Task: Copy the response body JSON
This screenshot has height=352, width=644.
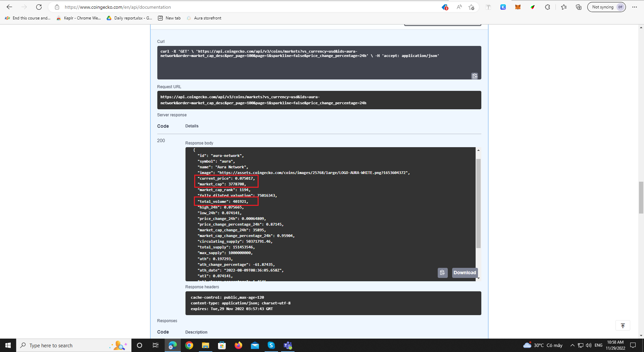Action: (x=442, y=273)
